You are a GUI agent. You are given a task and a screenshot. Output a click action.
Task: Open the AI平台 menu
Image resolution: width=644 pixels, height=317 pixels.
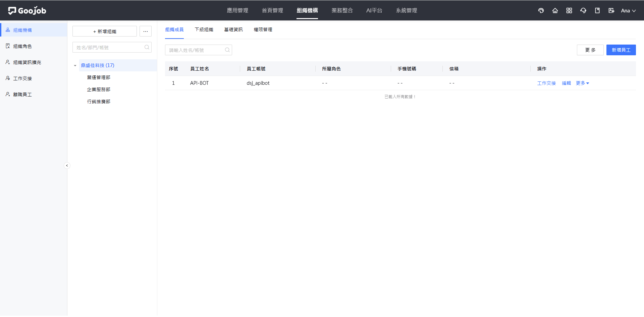[374, 10]
